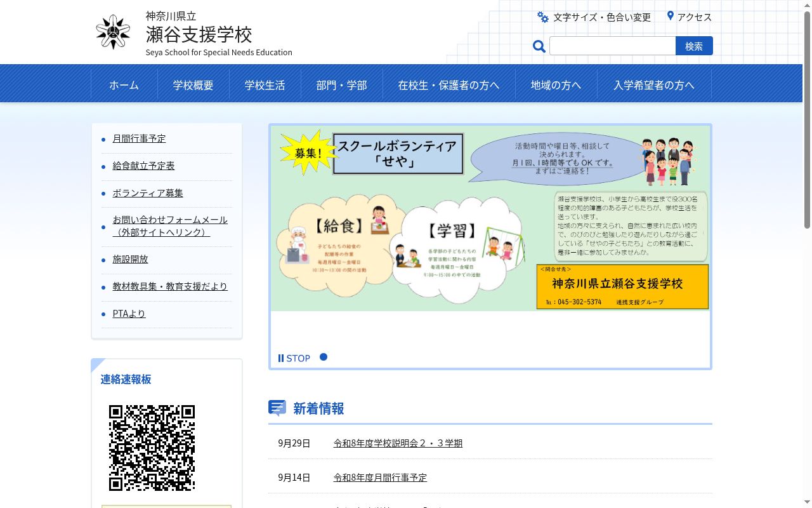Click the page vertical scrollbar thumb

(807, 119)
